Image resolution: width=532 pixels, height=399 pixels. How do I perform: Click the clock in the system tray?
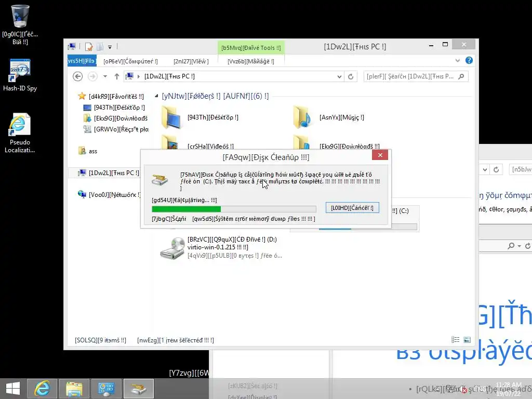pyautogui.click(x=508, y=389)
